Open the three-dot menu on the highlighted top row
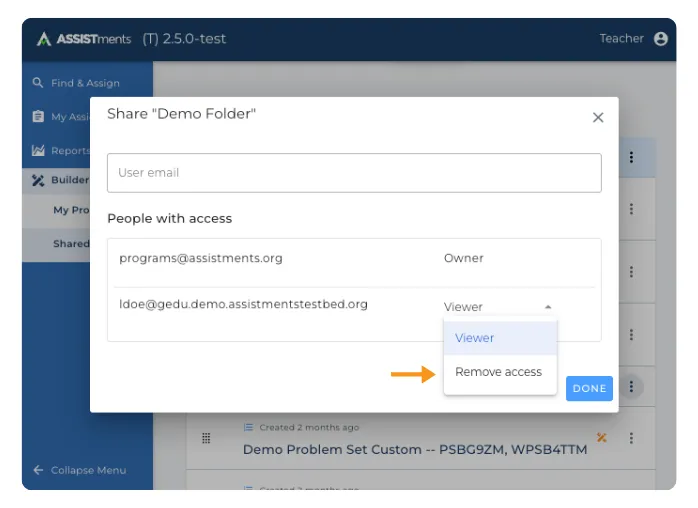This screenshot has width=698, height=508. point(631,157)
